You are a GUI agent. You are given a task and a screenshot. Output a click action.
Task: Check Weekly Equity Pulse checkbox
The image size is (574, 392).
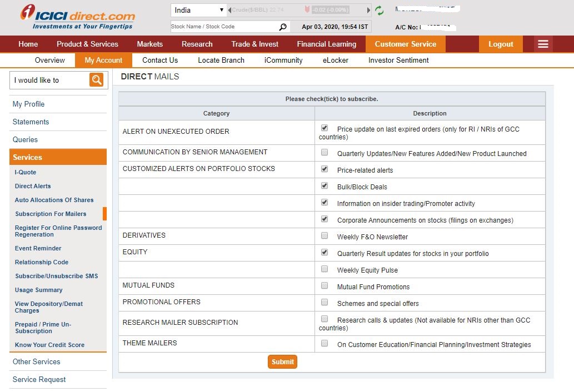coord(325,269)
